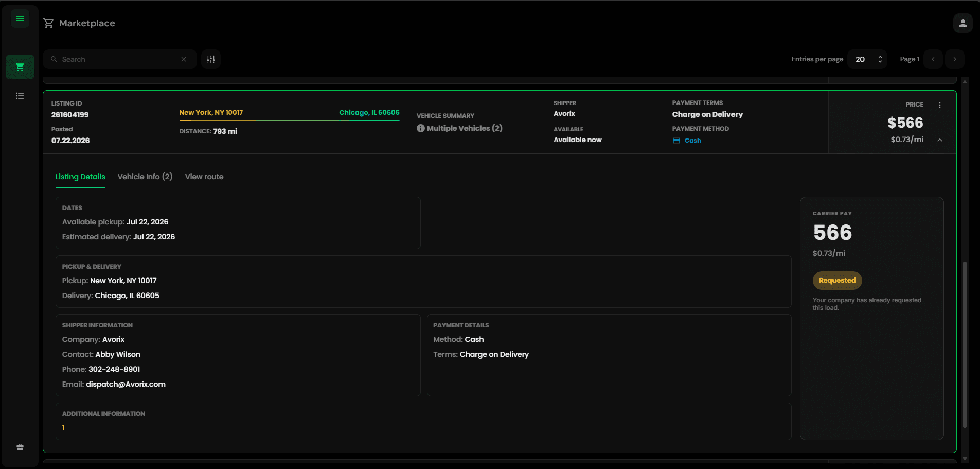
Task: Click the Page 1 indicator
Action: click(x=910, y=59)
